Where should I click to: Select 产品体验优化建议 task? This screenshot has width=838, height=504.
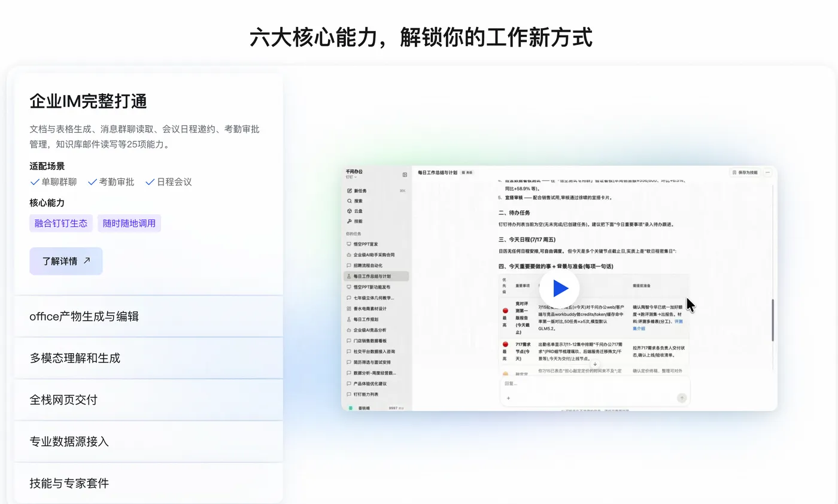click(x=377, y=384)
